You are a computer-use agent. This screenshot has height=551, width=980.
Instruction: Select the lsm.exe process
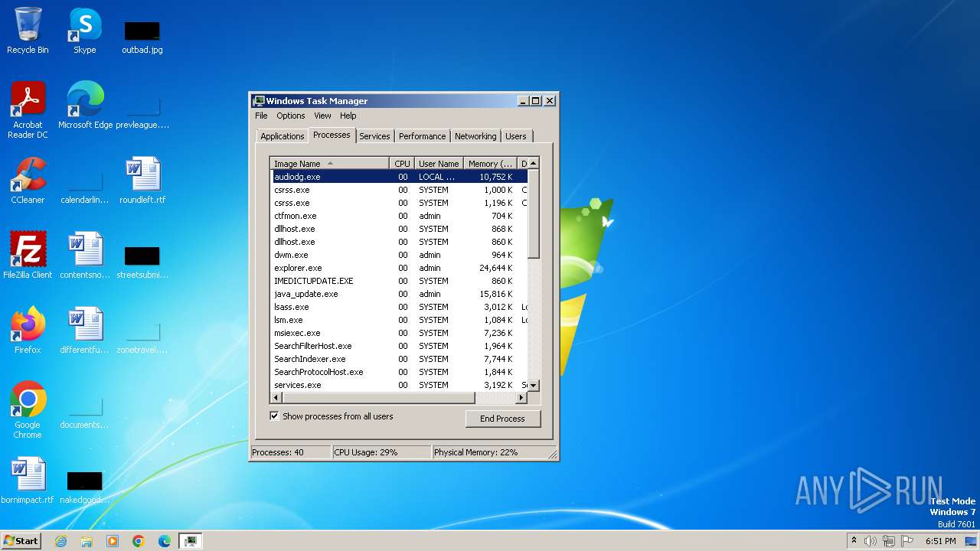click(399, 320)
